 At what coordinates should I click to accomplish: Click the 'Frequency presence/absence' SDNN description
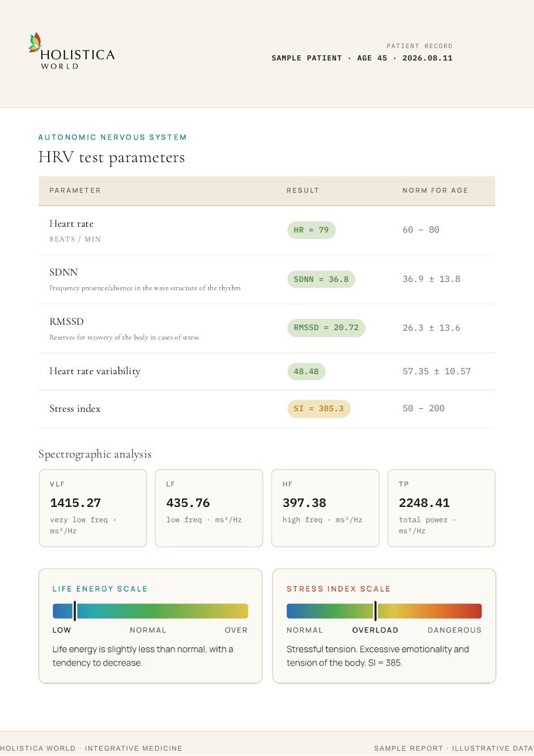coord(145,288)
